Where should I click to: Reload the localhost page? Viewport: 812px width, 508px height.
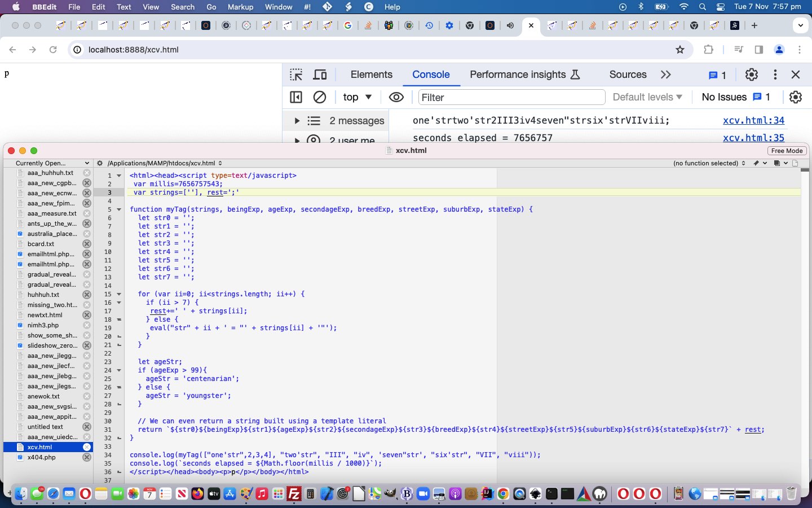tap(53, 50)
